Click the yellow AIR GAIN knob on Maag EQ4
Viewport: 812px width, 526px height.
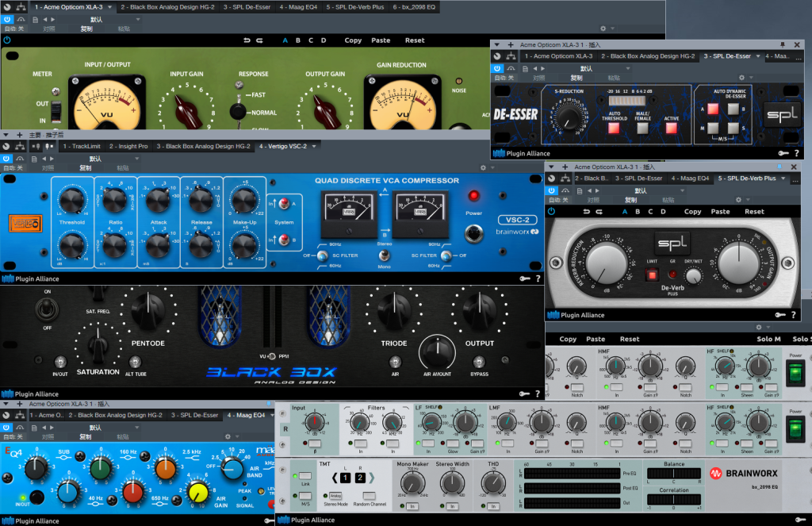[x=197, y=493]
